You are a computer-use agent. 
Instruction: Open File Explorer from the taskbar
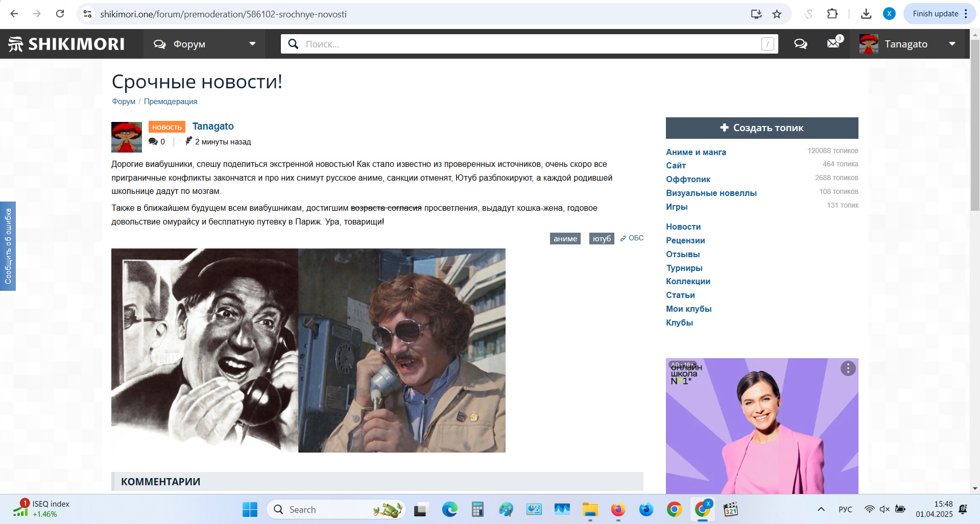coord(590,509)
